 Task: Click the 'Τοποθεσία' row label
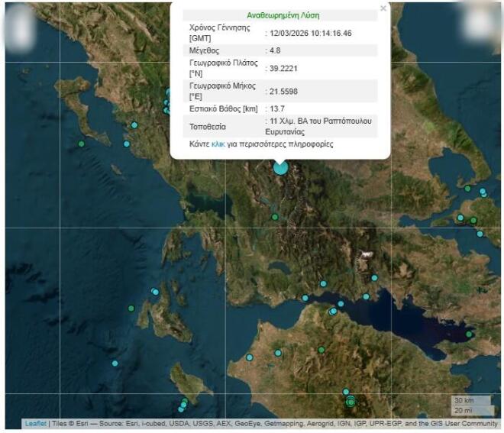point(207,127)
